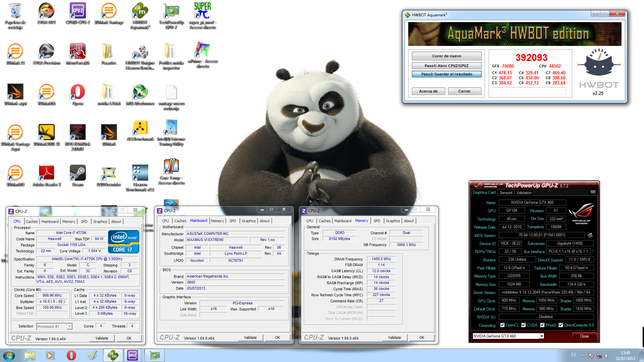Open Acerca de in Aquamark window
Viewport: 644px width, 362px height.
pyautogui.click(x=428, y=91)
